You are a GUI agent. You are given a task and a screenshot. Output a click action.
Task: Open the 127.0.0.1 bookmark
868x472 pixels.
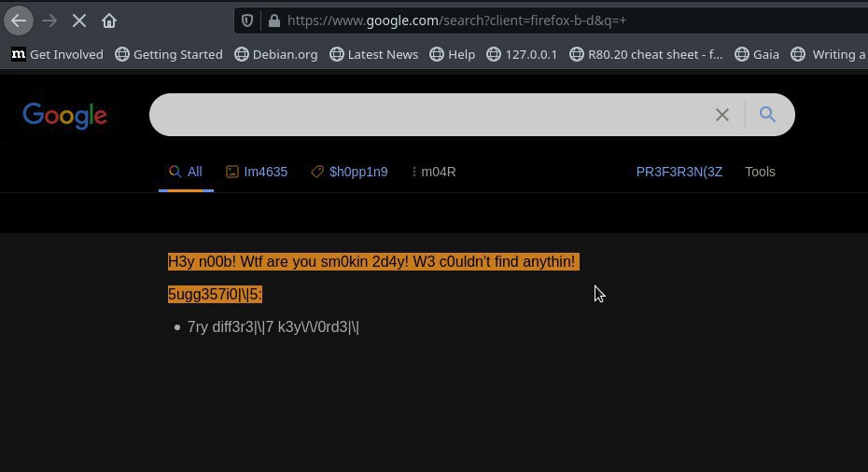(522, 54)
